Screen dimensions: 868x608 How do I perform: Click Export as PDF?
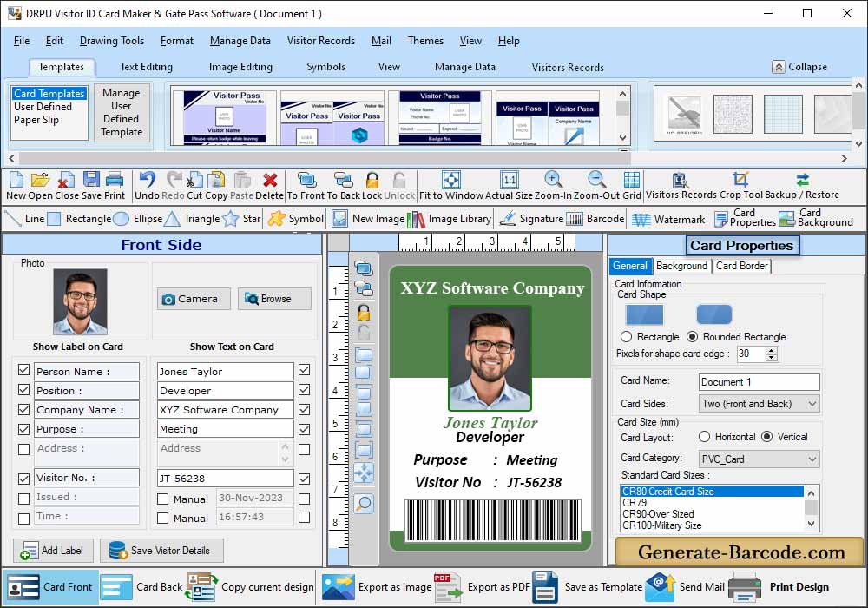pyautogui.click(x=483, y=587)
